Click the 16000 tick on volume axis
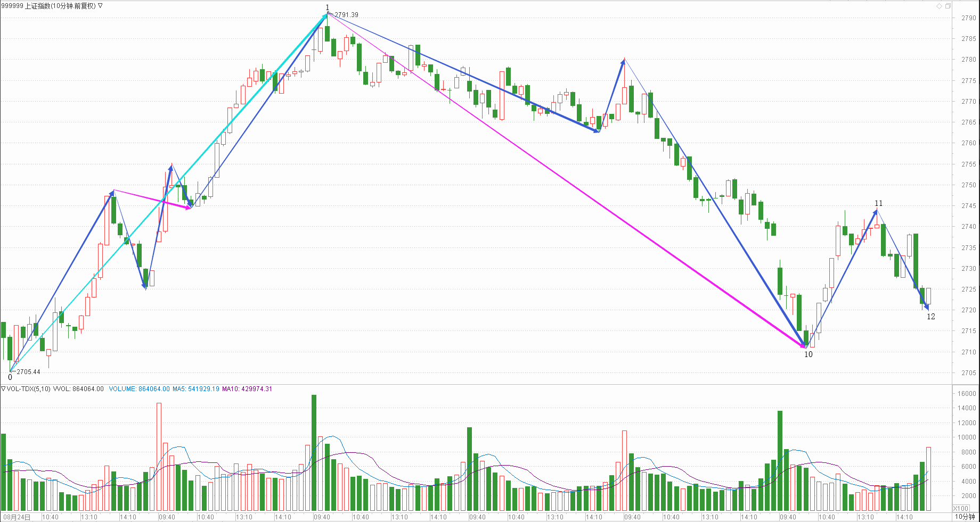This screenshot has height=522, width=980. [967, 394]
